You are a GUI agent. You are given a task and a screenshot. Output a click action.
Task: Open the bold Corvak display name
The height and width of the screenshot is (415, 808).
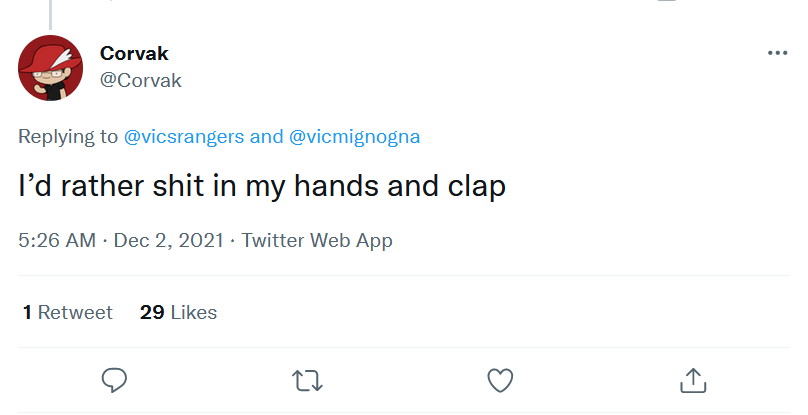click(134, 53)
